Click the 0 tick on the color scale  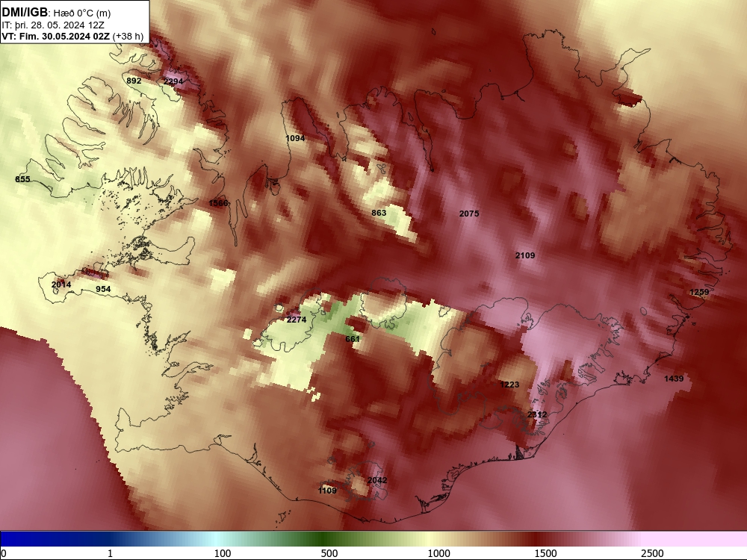(3, 553)
